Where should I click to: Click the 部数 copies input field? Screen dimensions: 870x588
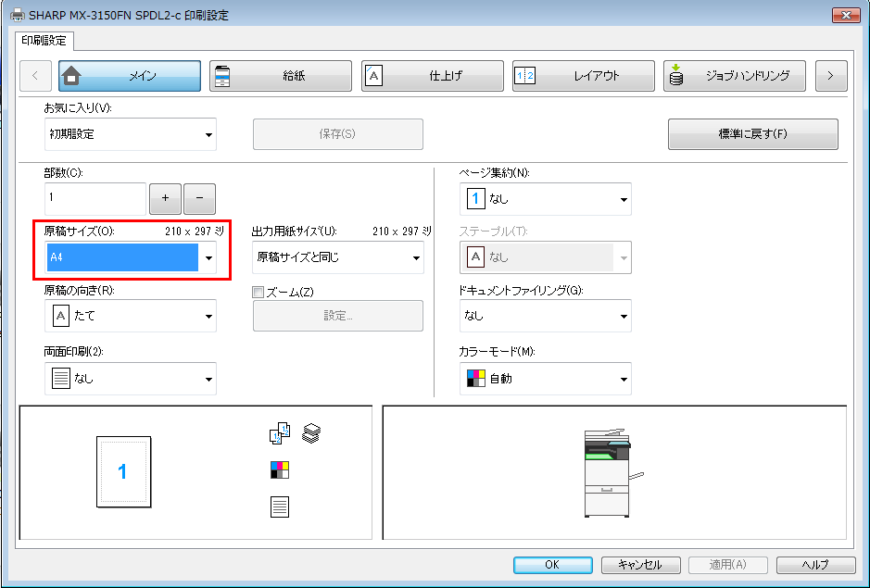(x=95, y=198)
